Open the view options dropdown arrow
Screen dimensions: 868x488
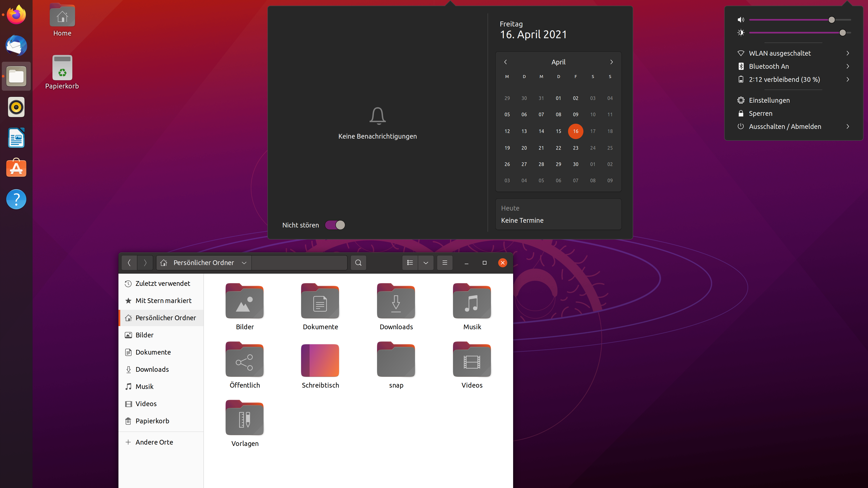tap(426, 263)
